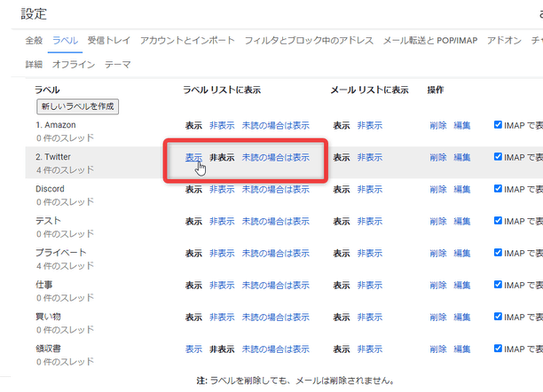Click 表示 in label list for 2. Twitter
Screen dimensions: 543x392
[x=193, y=158]
